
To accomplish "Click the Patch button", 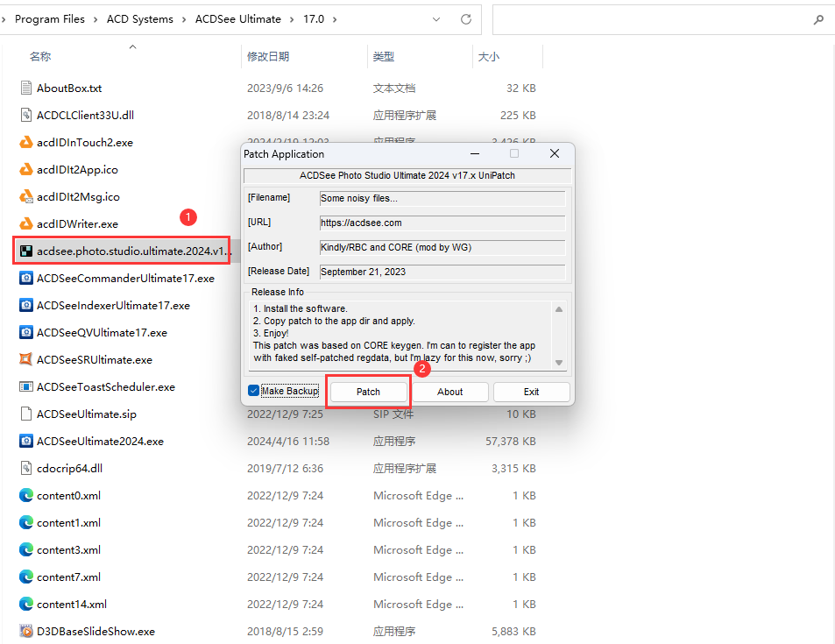I will click(x=368, y=392).
